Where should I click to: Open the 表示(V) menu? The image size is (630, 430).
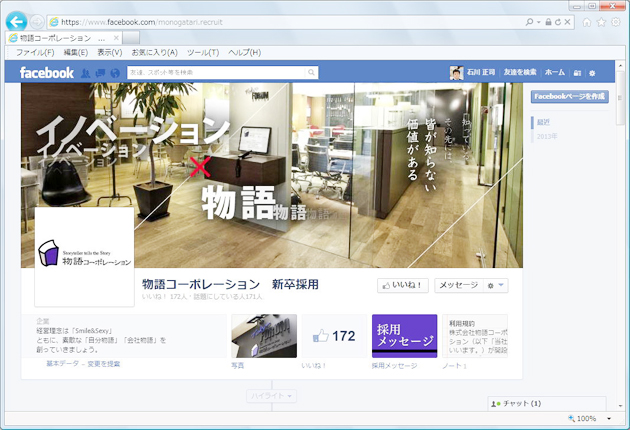point(110,52)
